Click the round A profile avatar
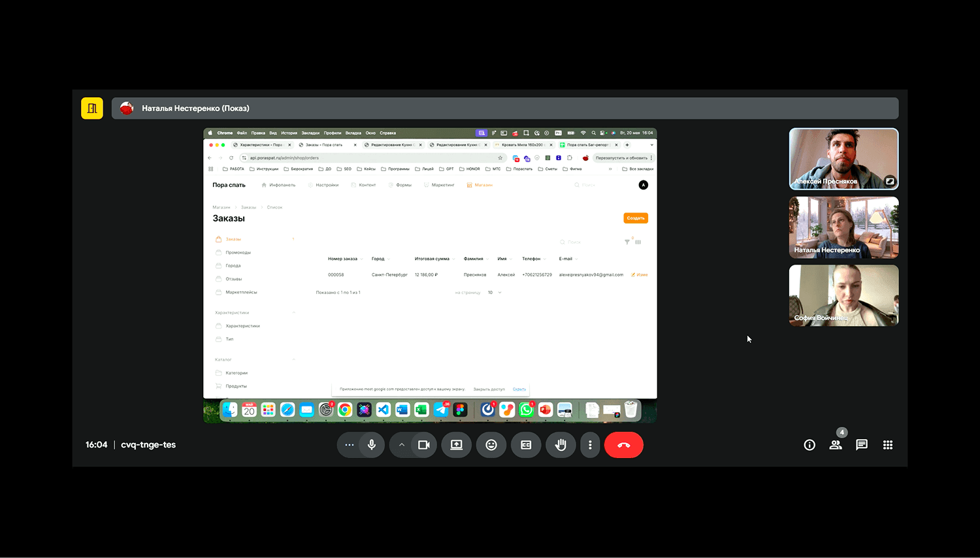 click(x=644, y=185)
